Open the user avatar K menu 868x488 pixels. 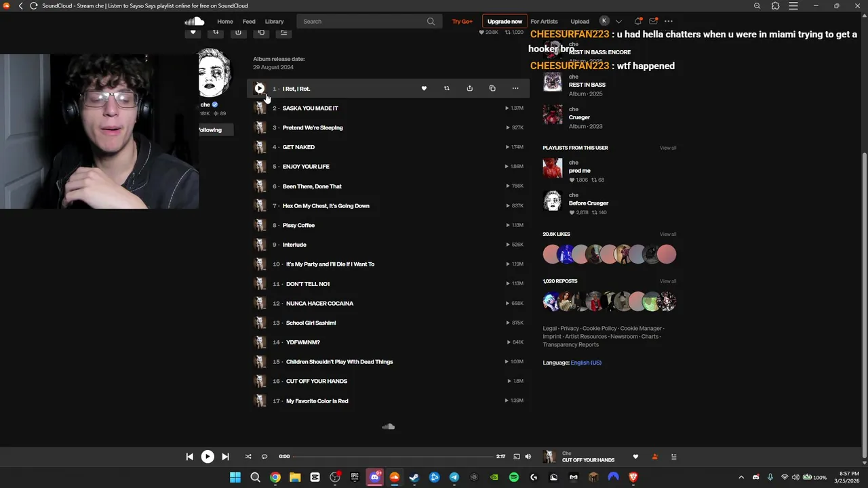tap(604, 21)
